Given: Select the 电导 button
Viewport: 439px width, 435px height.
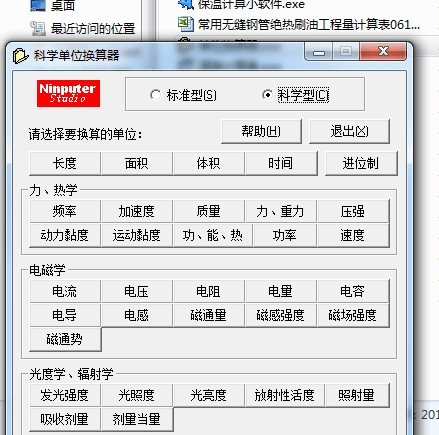Looking at the screenshot, I should tap(65, 315).
